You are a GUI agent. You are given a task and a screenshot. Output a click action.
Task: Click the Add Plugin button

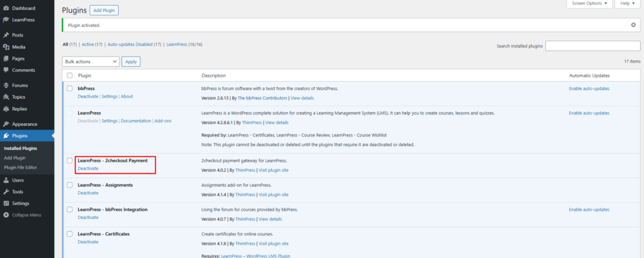[x=104, y=10]
